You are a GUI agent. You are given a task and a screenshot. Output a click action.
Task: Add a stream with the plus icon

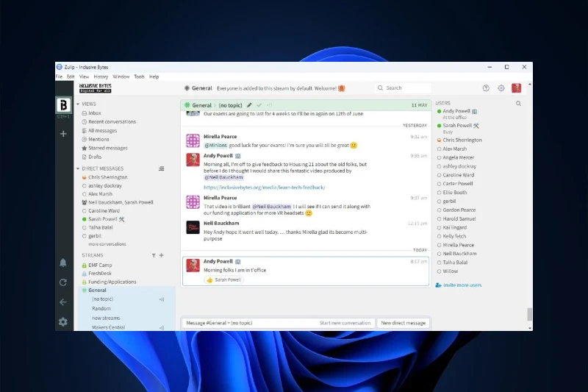(161, 255)
